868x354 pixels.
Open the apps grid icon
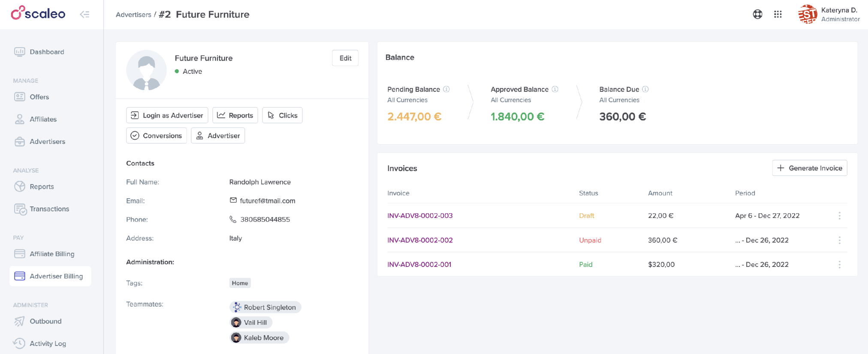pos(778,14)
